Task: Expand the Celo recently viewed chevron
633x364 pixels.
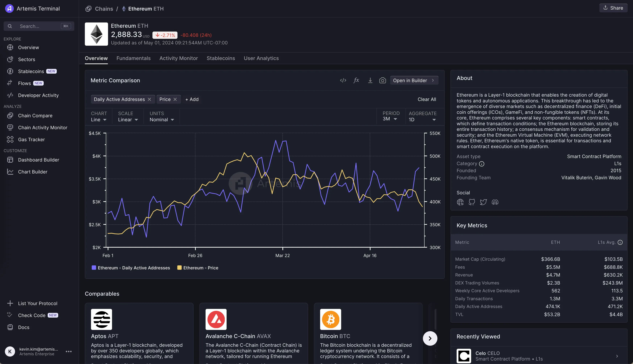Action: 617,356
